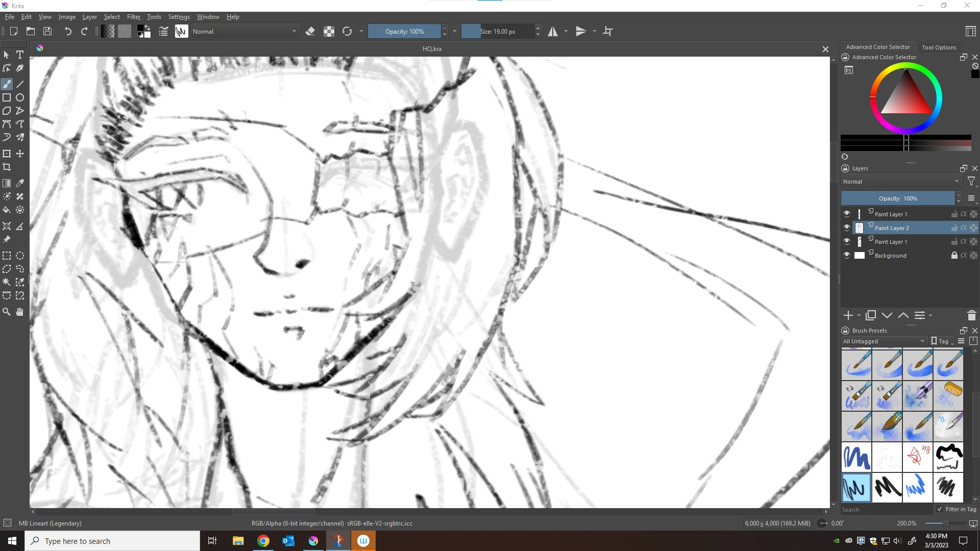
Task: Open the Normal blending mode dropdown in toolbar
Action: pyautogui.click(x=244, y=32)
